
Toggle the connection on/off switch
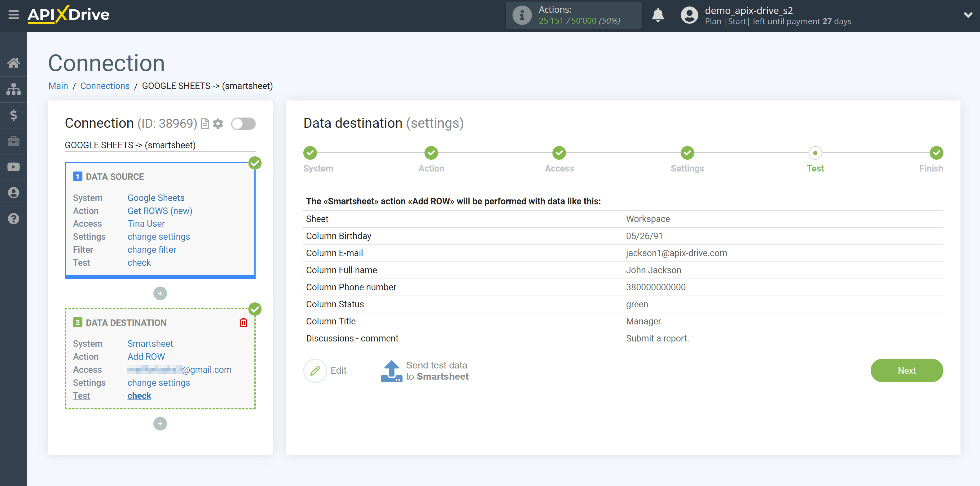(244, 124)
